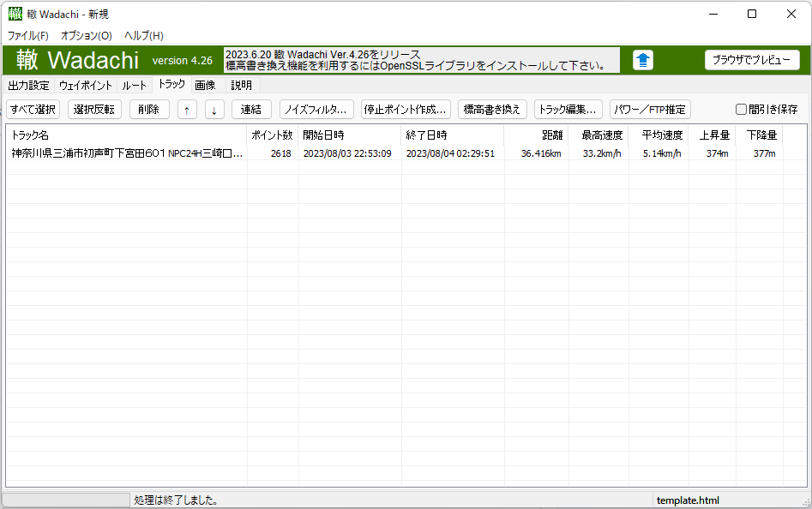
Task: Click the Wadachi app icon in title bar
Action: pyautogui.click(x=15, y=14)
